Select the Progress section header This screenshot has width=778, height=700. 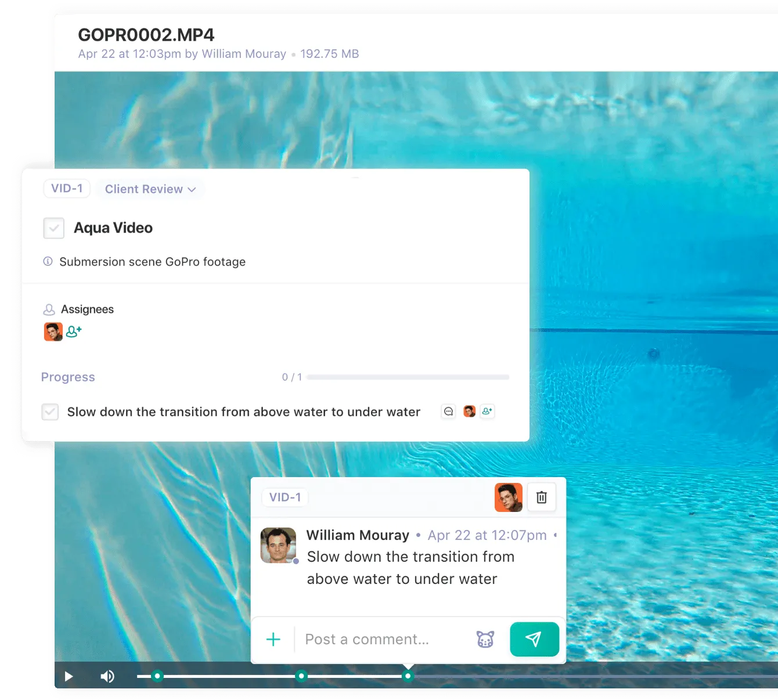pos(68,377)
